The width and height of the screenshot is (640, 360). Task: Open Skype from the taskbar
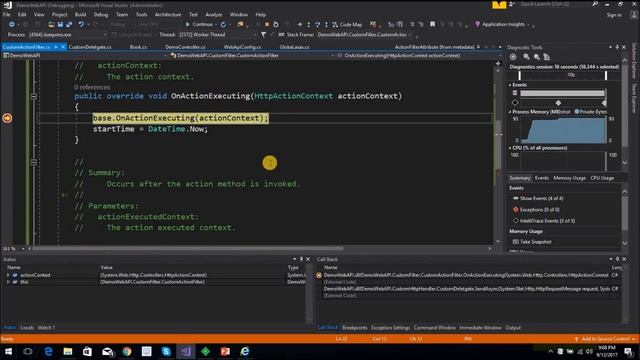point(166,351)
